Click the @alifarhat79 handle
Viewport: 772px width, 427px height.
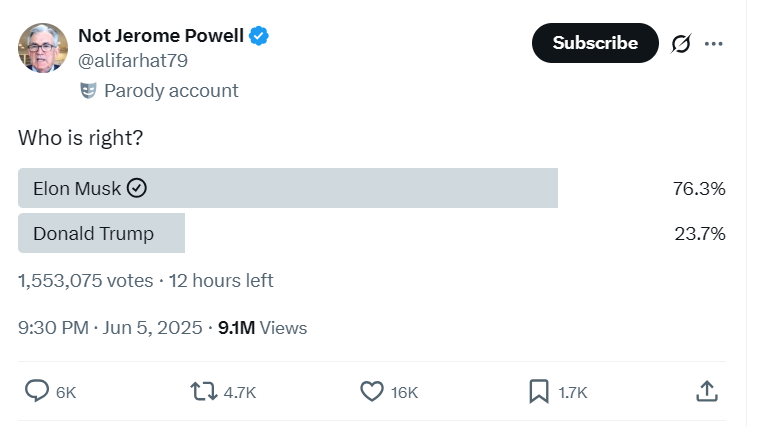coord(132,61)
